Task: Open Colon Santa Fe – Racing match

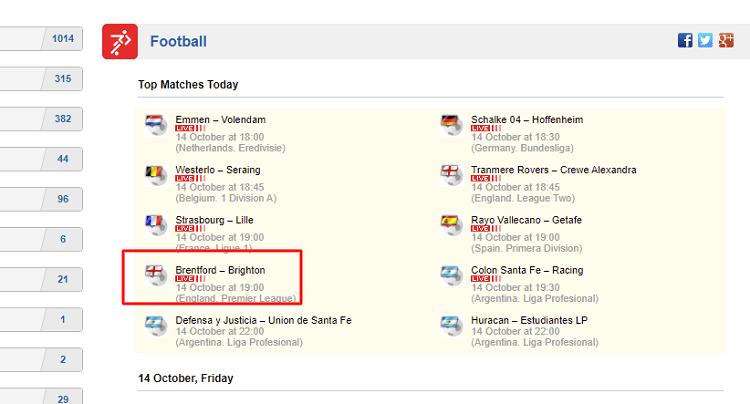Action: [x=527, y=270]
